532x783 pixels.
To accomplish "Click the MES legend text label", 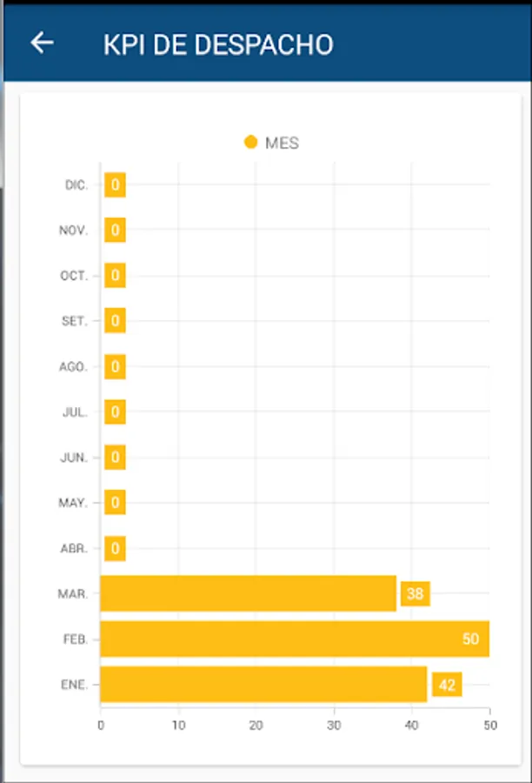I will (282, 143).
